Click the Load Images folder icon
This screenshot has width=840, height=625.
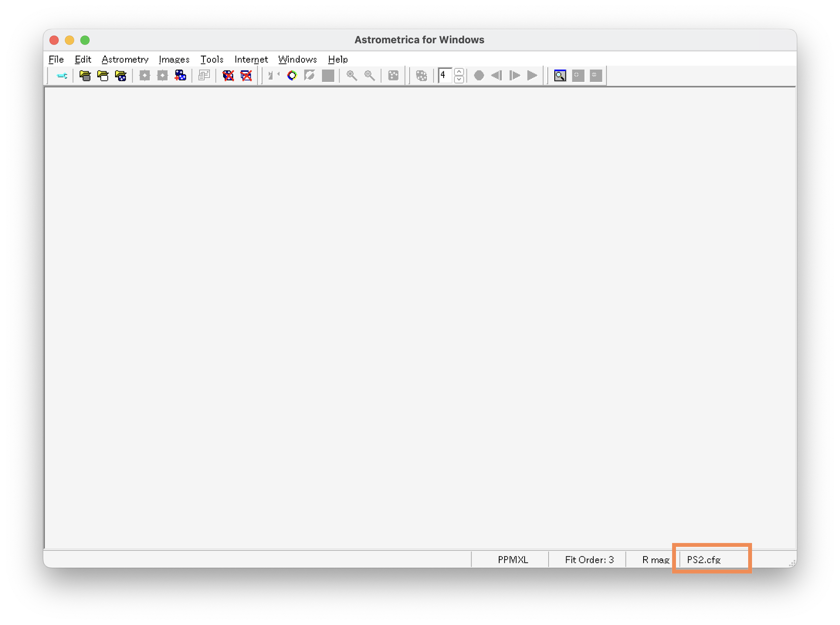click(x=85, y=76)
